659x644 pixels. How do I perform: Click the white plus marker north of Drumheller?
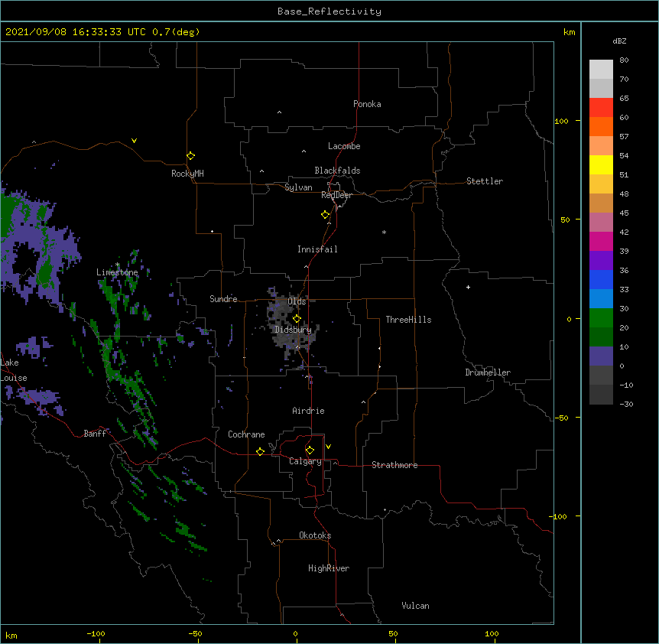468,287
